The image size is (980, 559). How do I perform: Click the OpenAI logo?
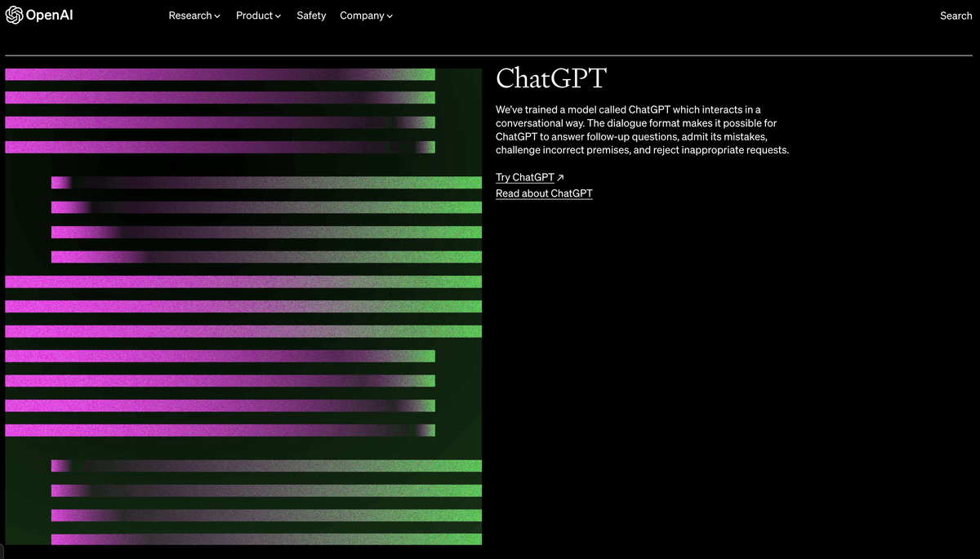tap(39, 16)
